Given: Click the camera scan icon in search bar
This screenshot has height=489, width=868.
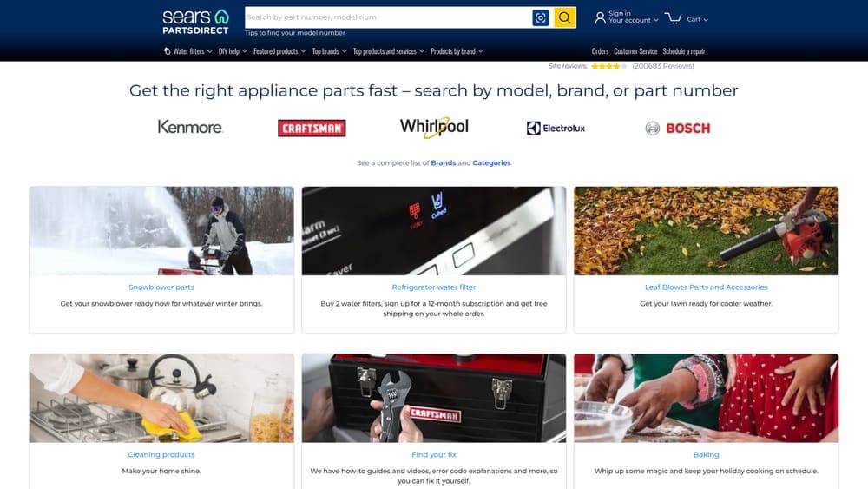Looking at the screenshot, I should [541, 17].
